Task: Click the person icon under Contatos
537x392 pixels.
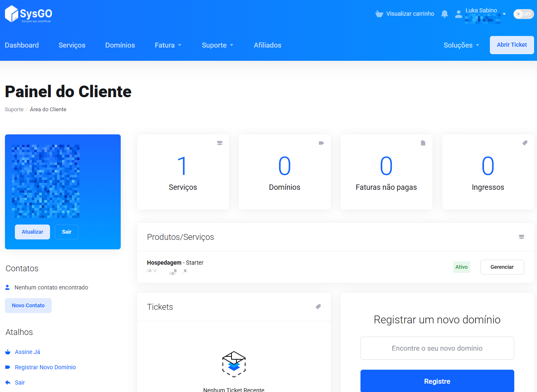Action: pos(7,287)
